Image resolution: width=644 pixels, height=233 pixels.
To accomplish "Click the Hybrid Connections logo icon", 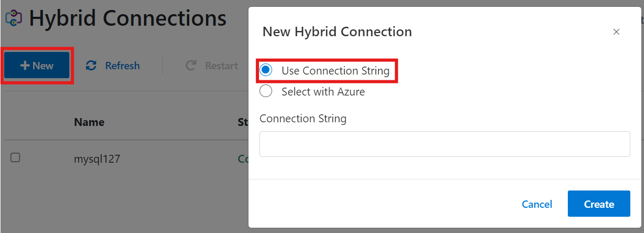I will coord(14,18).
